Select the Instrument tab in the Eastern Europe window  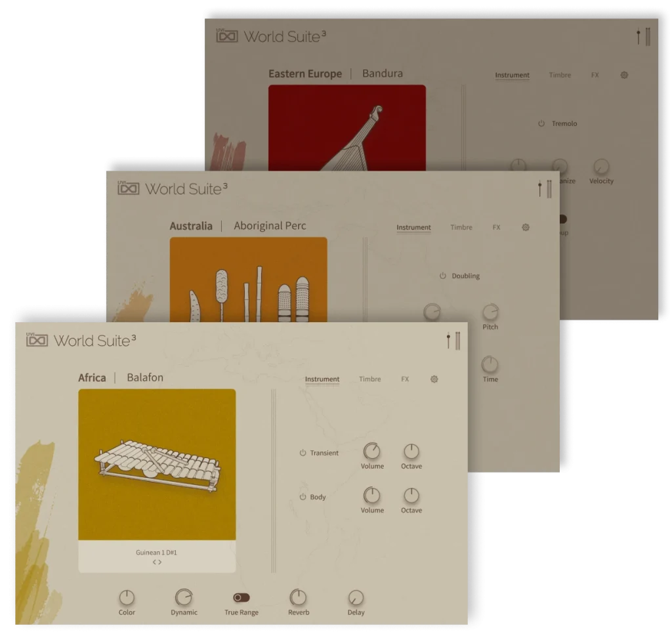(x=512, y=75)
